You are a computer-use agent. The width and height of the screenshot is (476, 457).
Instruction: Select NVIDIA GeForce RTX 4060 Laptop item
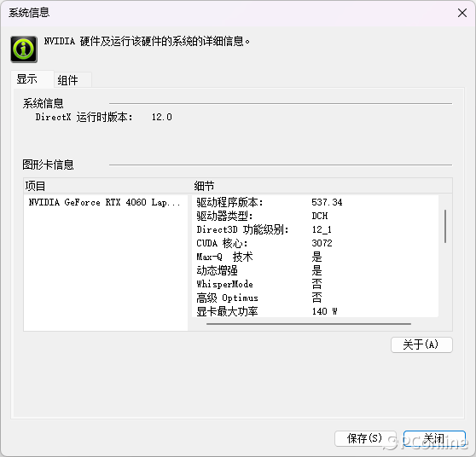(105, 202)
